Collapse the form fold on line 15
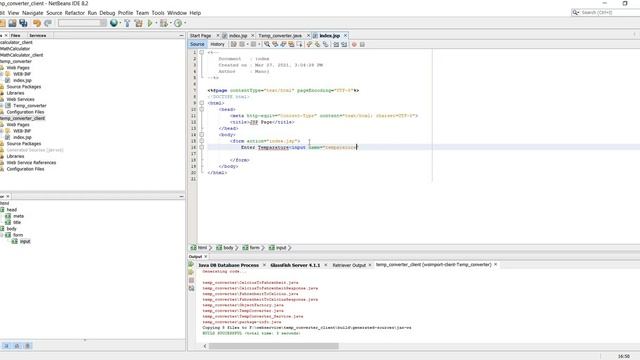 click(x=202, y=141)
